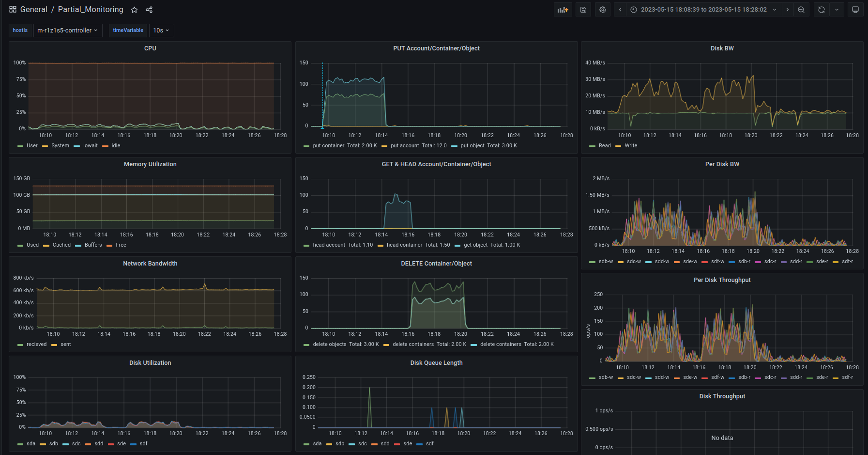Save the dashboard with disk icon
868x455 pixels.
(x=583, y=10)
